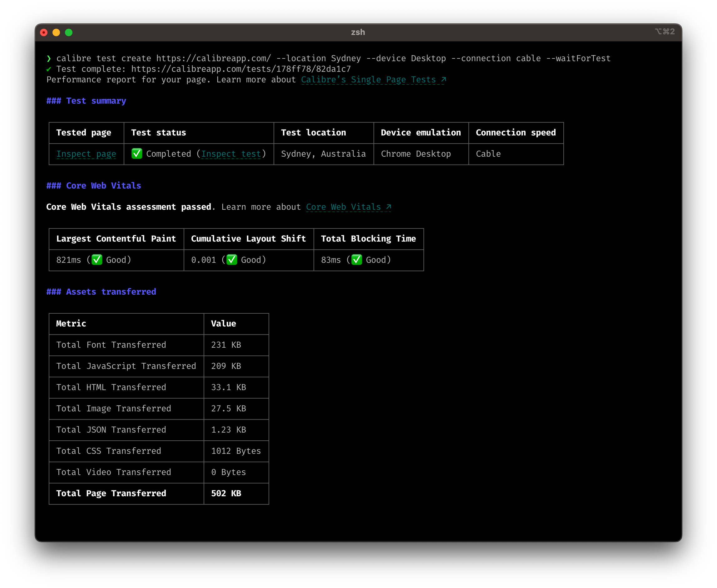Click the arrow icon after Single Page Tests link
The height and width of the screenshot is (588, 717).
pyautogui.click(x=443, y=79)
